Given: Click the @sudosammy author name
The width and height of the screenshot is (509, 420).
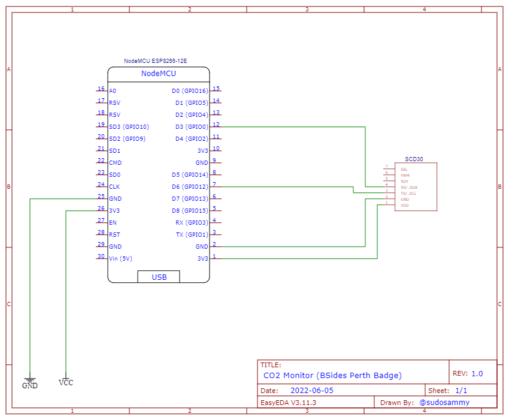Looking at the screenshot, I should click(x=444, y=403).
